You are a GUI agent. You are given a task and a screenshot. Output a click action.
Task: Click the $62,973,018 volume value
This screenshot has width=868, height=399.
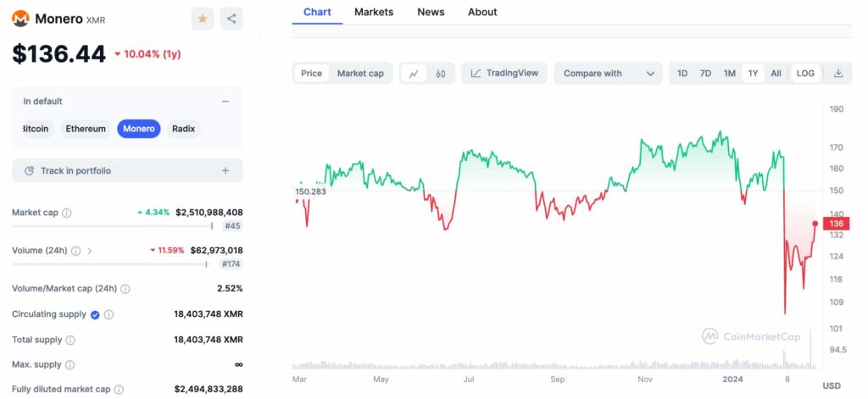216,251
